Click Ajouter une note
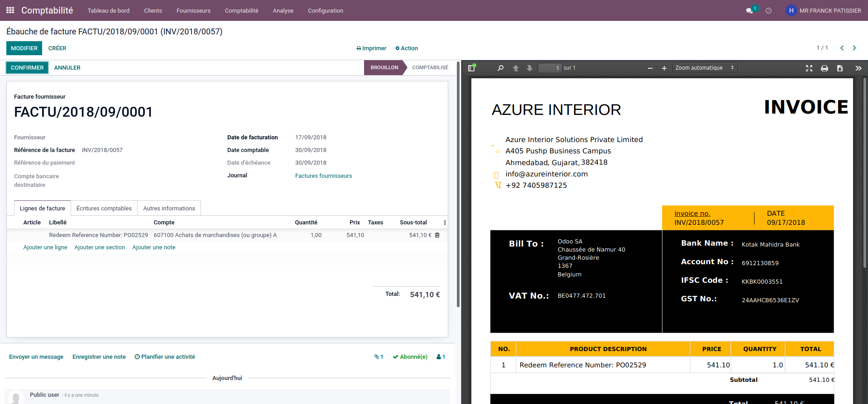 (153, 247)
